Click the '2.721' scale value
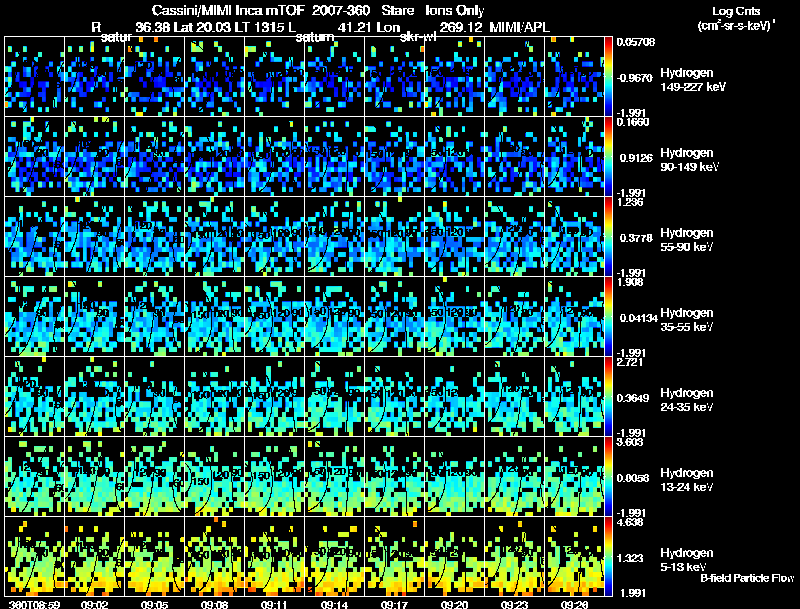This screenshot has height=609, width=800. (630, 362)
